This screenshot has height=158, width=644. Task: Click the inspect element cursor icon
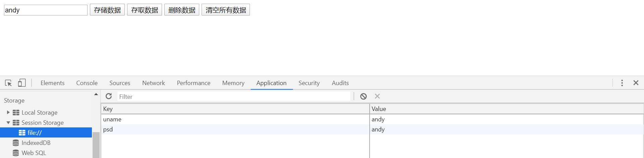(x=8, y=83)
